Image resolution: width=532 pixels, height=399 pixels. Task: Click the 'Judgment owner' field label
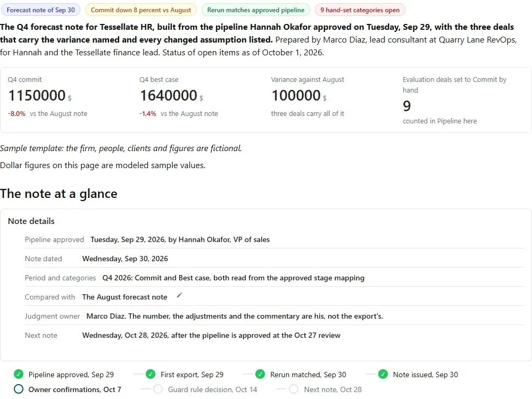pos(52,316)
